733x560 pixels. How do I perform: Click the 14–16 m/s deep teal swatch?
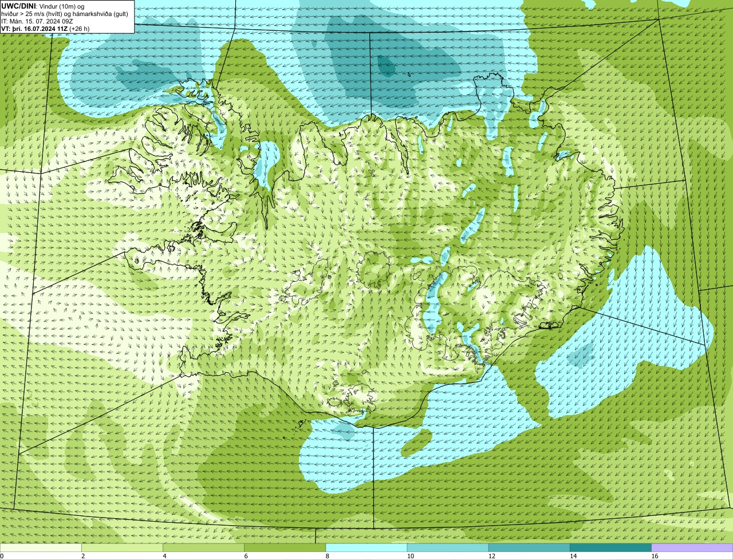point(611,548)
